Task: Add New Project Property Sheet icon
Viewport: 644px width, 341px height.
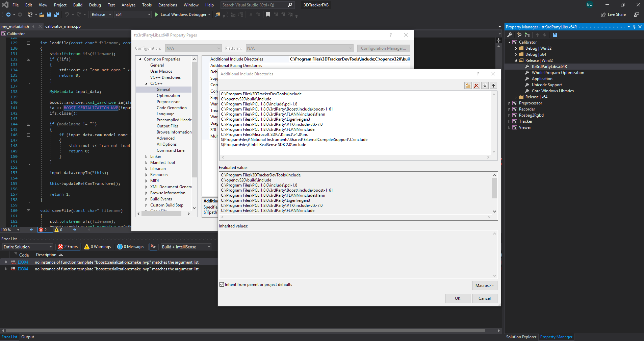Action: click(519, 35)
